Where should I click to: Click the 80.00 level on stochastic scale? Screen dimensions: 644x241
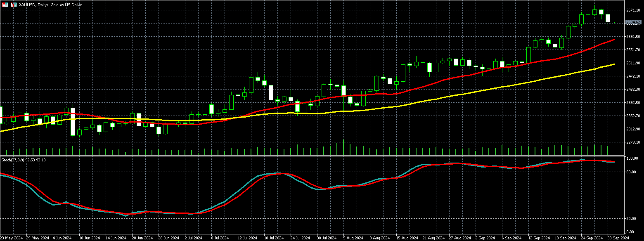[x=632, y=172]
